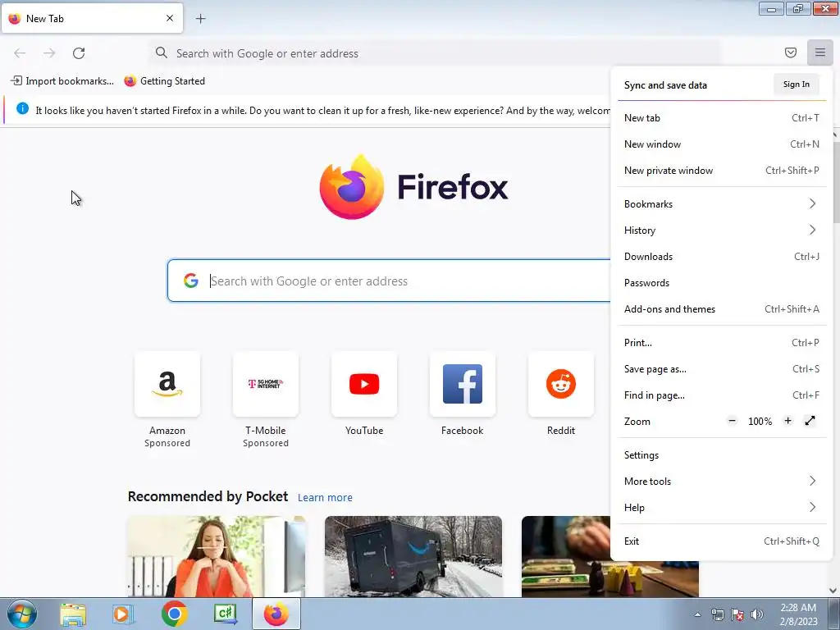This screenshot has width=840, height=630.
Task: Click the Save to Pocket icon
Action: [x=790, y=52]
